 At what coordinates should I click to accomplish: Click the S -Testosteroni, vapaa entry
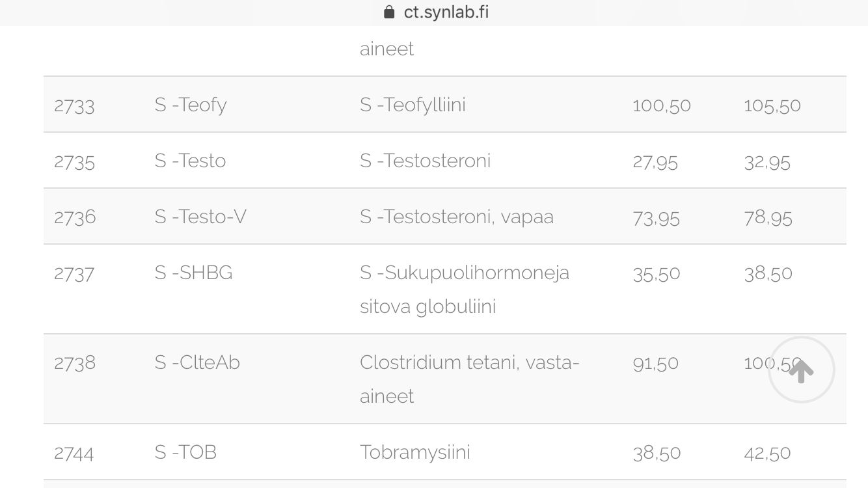click(x=457, y=217)
